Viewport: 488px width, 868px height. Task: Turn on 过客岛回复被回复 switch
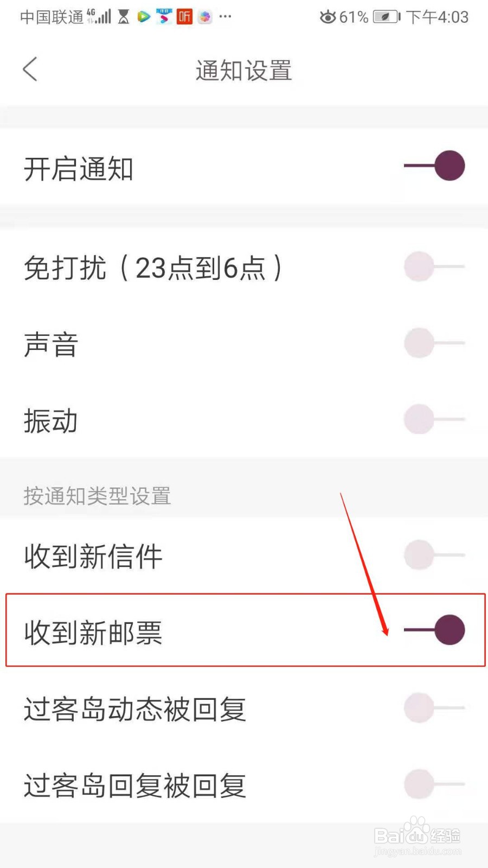[x=434, y=784]
